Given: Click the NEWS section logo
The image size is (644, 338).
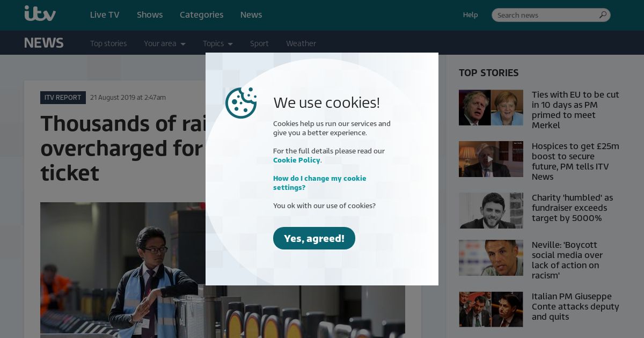Looking at the screenshot, I should pyautogui.click(x=44, y=43).
